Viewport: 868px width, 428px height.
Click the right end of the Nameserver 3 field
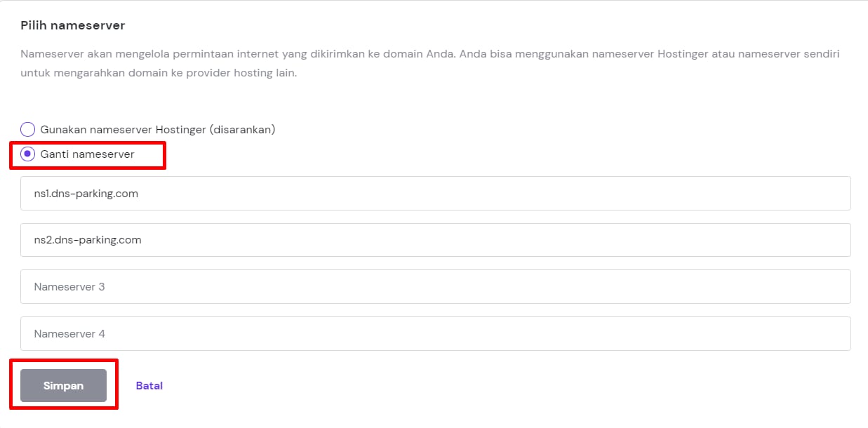(835, 287)
